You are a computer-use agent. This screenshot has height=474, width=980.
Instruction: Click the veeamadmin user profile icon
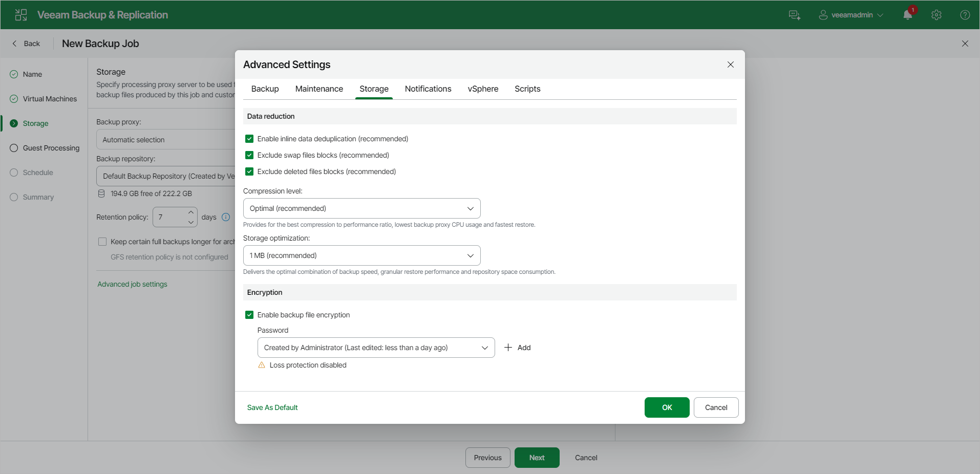click(x=823, y=15)
